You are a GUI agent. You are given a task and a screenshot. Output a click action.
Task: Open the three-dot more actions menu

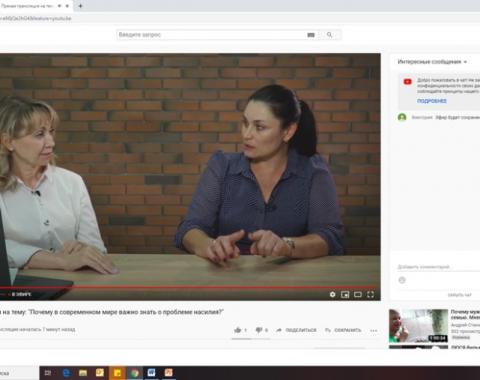374,330
